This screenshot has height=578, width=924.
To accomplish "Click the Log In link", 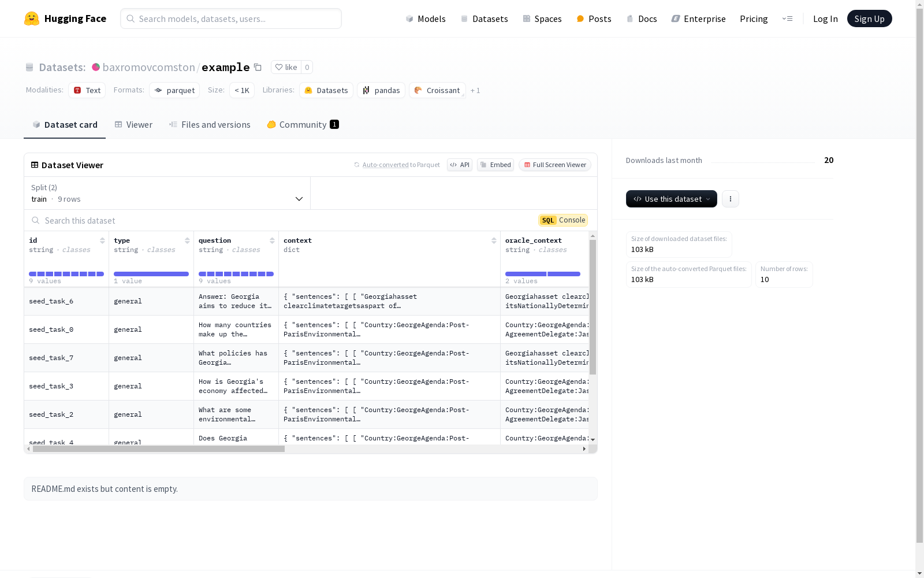I will coord(825,18).
